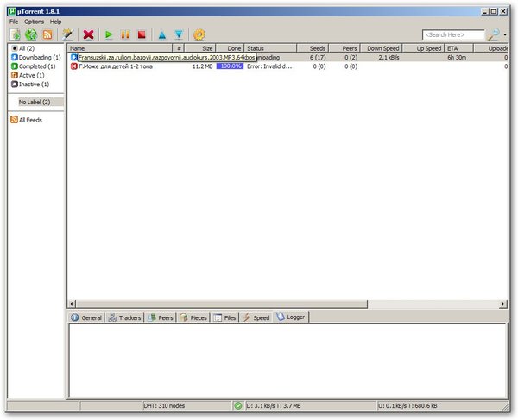Switch to the Logger tab
Viewport: 518px width, 420px height.
click(291, 317)
